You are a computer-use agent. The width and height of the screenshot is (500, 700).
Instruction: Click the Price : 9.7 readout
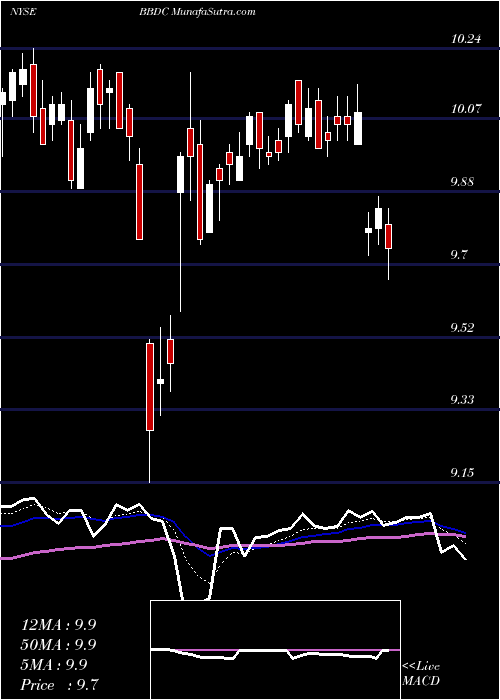coord(60,685)
